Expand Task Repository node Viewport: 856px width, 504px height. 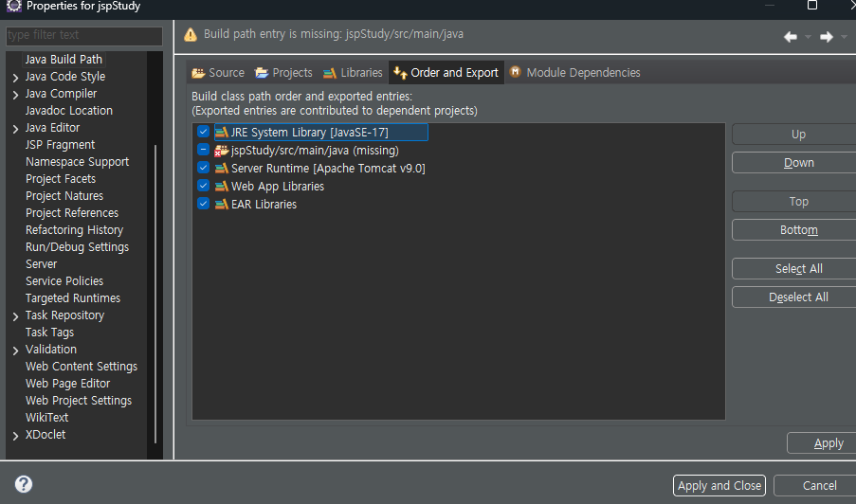click(x=15, y=316)
